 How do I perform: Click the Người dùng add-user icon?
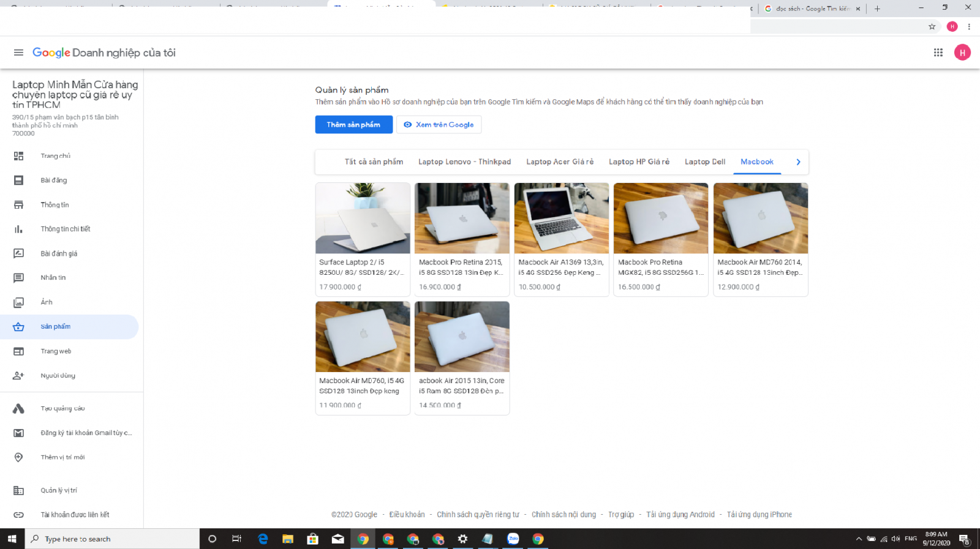tap(18, 376)
